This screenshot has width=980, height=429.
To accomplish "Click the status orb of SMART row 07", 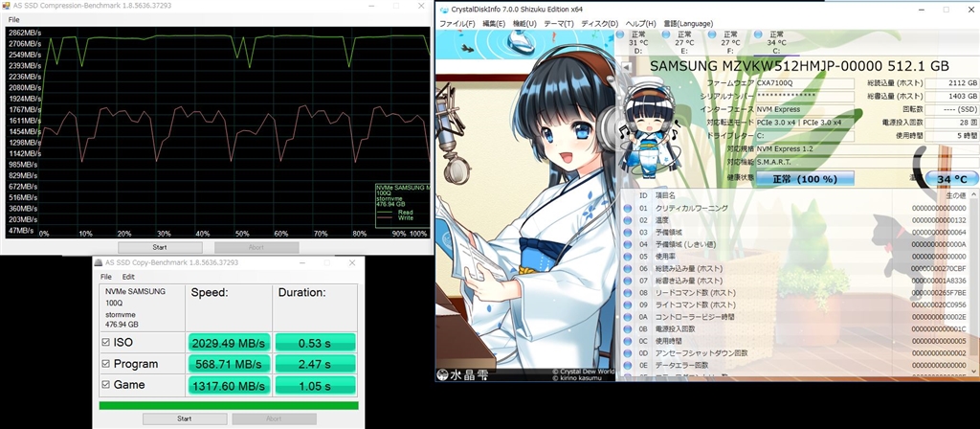I will [628, 281].
